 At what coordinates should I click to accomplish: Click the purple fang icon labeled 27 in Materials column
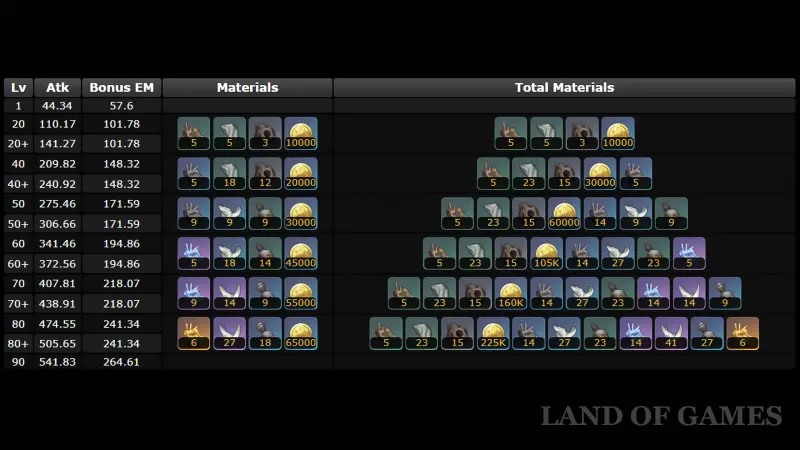point(229,334)
